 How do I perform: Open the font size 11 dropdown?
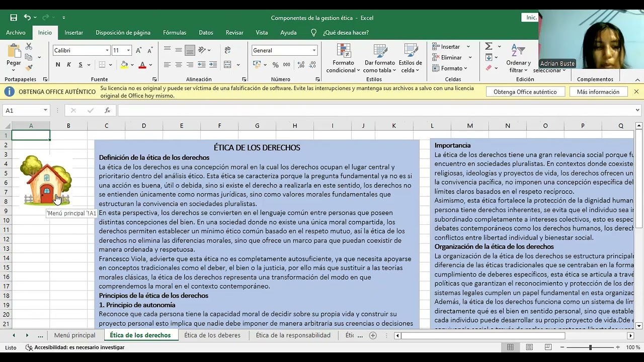[128, 50]
